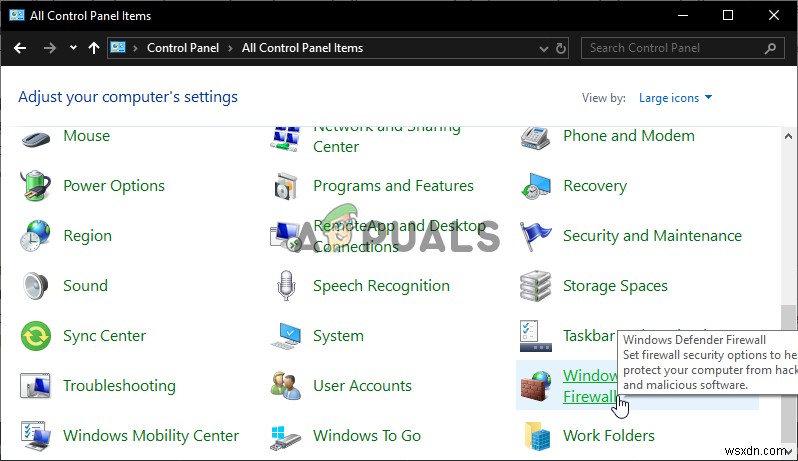Screen dimensions: 798x461
Task: Select the All Control Panel Items breadcrumb
Action: (x=302, y=48)
